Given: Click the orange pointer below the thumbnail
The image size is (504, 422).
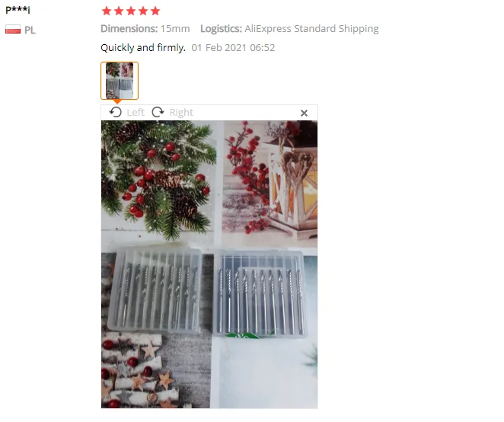Looking at the screenshot, I should tap(118, 101).
